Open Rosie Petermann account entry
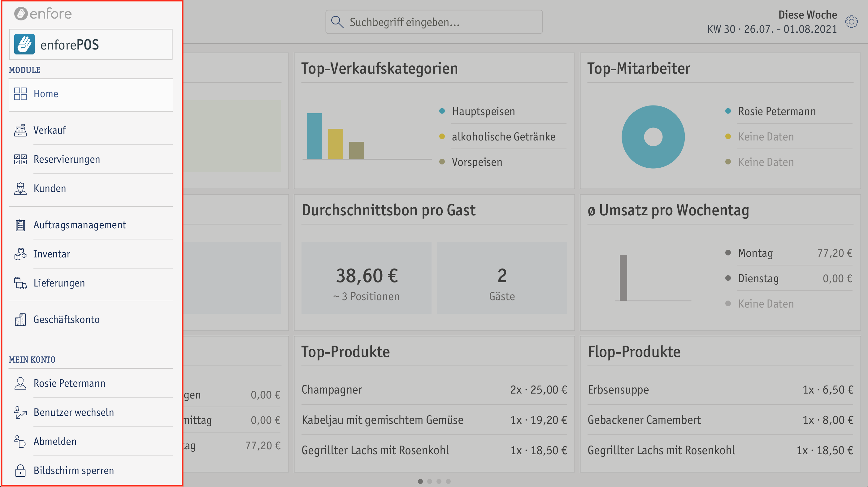 [91, 383]
